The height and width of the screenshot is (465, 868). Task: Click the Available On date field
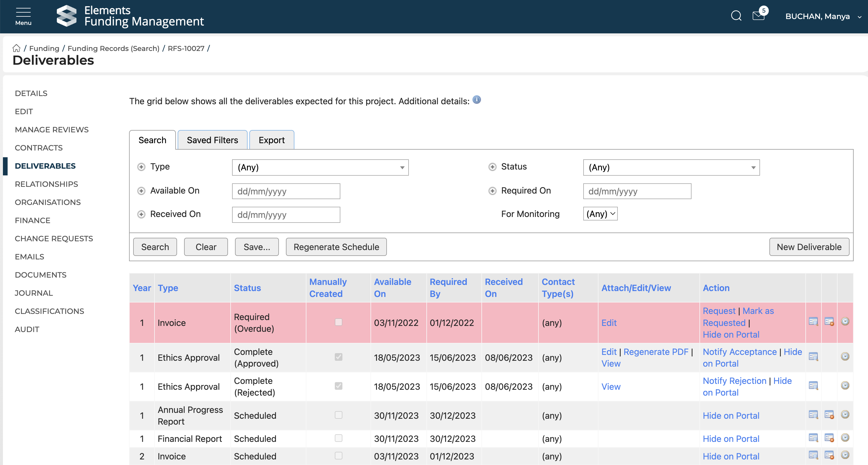click(x=286, y=191)
